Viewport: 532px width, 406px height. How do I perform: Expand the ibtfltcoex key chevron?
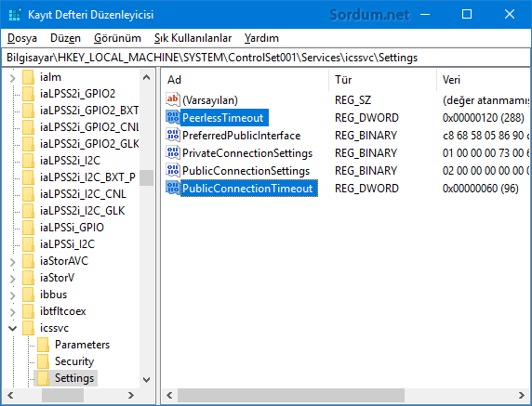tap(12, 312)
